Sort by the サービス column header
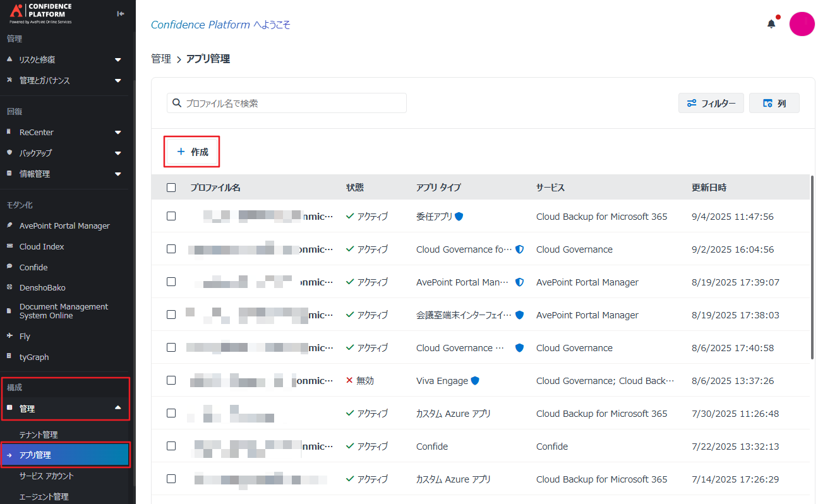Screen dimensions: 818x504 point(550,188)
